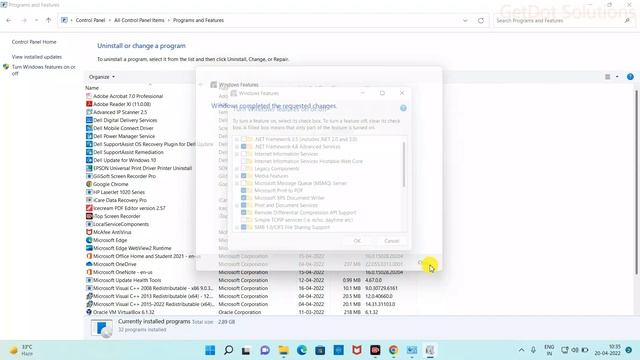Click the EPSON Universal Print Driver icon
Image resolution: width=640 pixels, height=360 pixels.
[89, 168]
